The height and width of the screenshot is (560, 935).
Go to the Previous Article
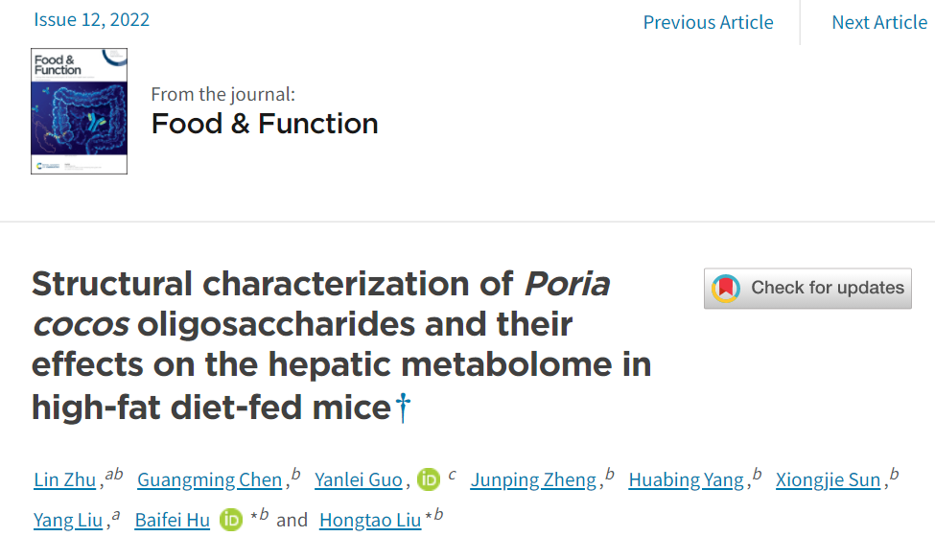(x=708, y=22)
